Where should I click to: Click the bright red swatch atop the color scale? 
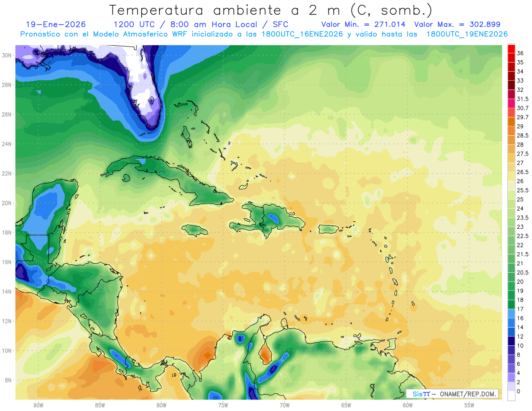pos(511,49)
